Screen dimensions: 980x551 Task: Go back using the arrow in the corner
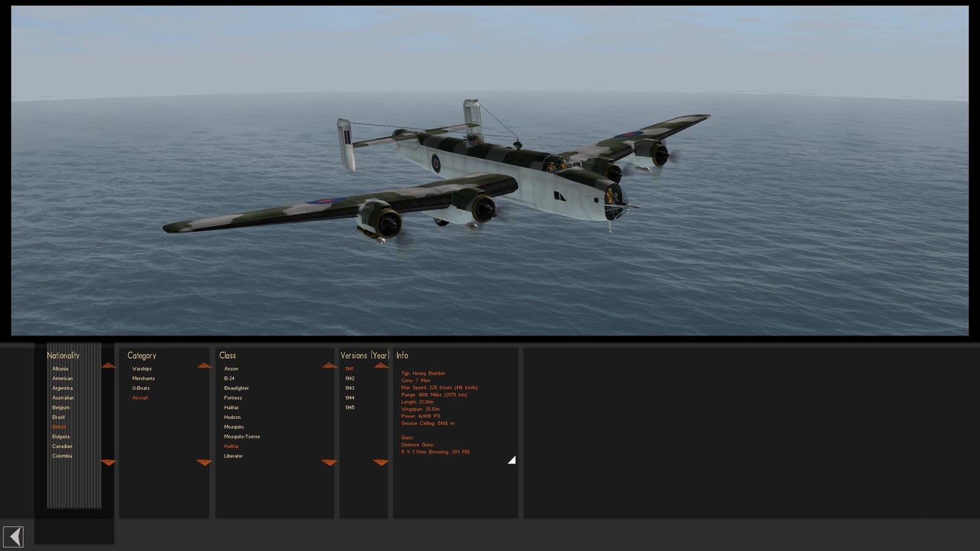13,537
